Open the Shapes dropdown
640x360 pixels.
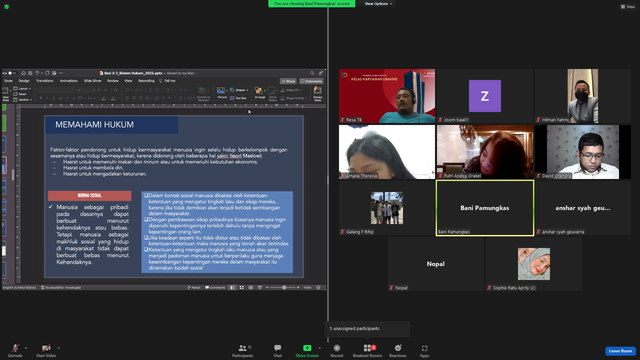239,90
